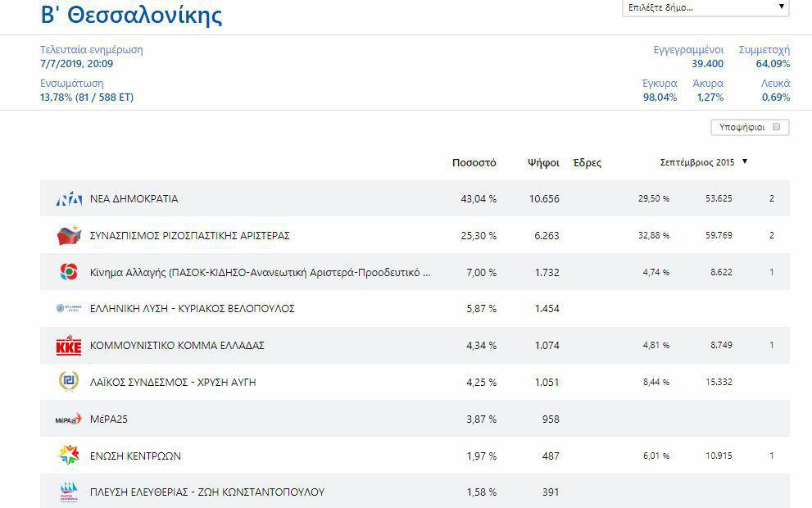This screenshot has width=812, height=508.
Task: Open the Επιλέξτε δήμο dropdown
Action: pos(705,8)
